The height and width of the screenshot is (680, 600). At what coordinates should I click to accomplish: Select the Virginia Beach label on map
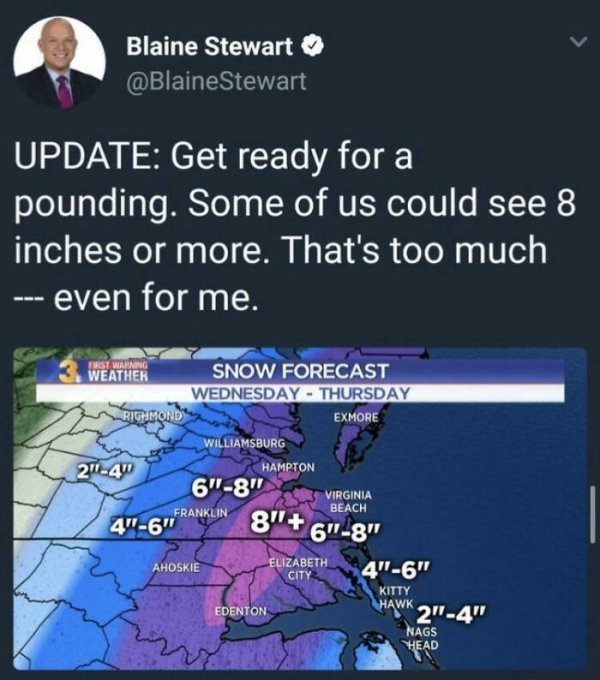(x=349, y=501)
